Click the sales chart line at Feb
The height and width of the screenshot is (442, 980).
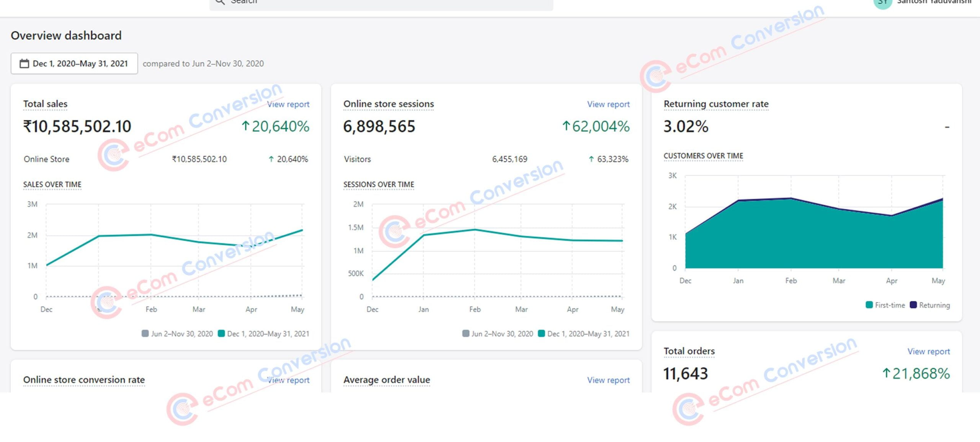point(151,235)
